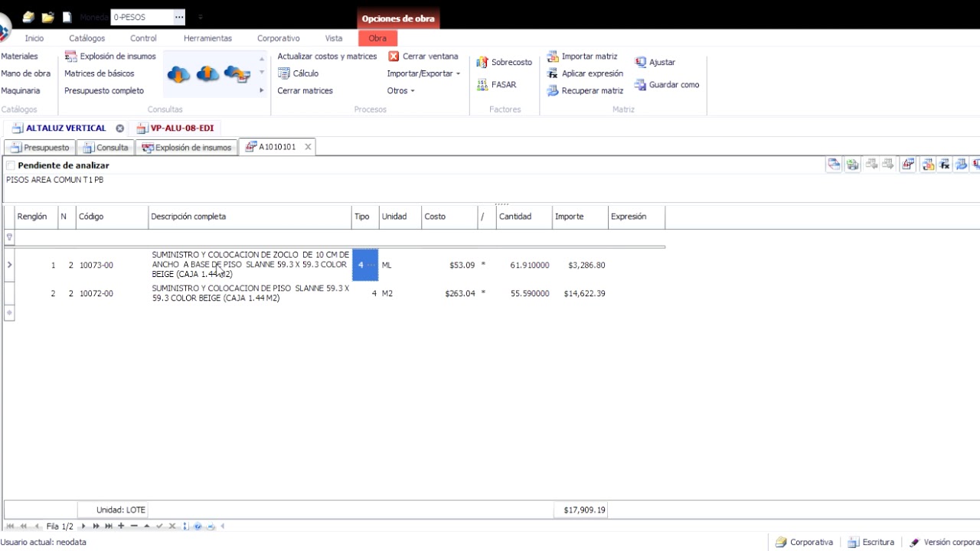Image resolution: width=980 pixels, height=551 pixels.
Task: Click the cloud sync-to-table icon
Action: (x=237, y=74)
